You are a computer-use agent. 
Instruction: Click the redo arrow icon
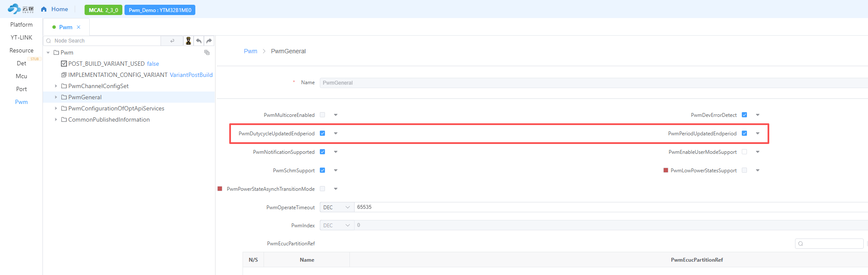click(209, 41)
